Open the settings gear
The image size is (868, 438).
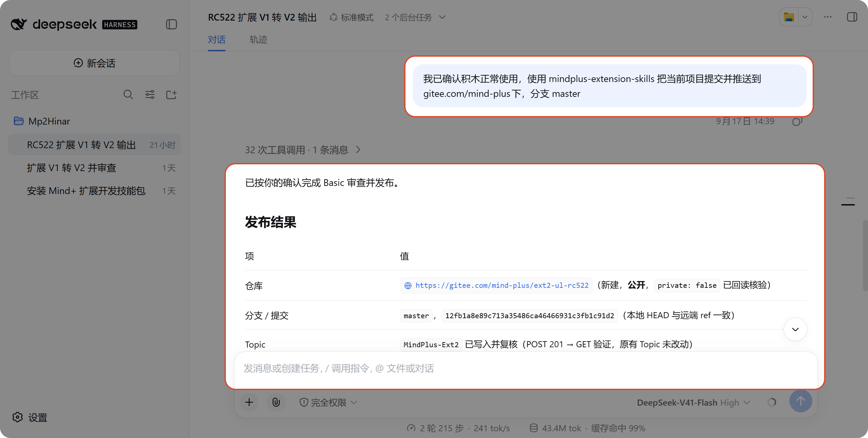click(x=18, y=417)
